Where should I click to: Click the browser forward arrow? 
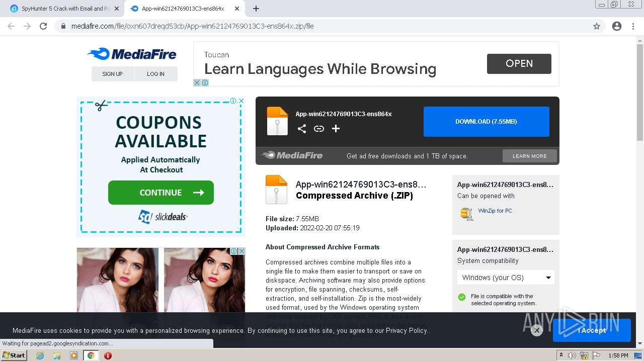tap(27, 26)
